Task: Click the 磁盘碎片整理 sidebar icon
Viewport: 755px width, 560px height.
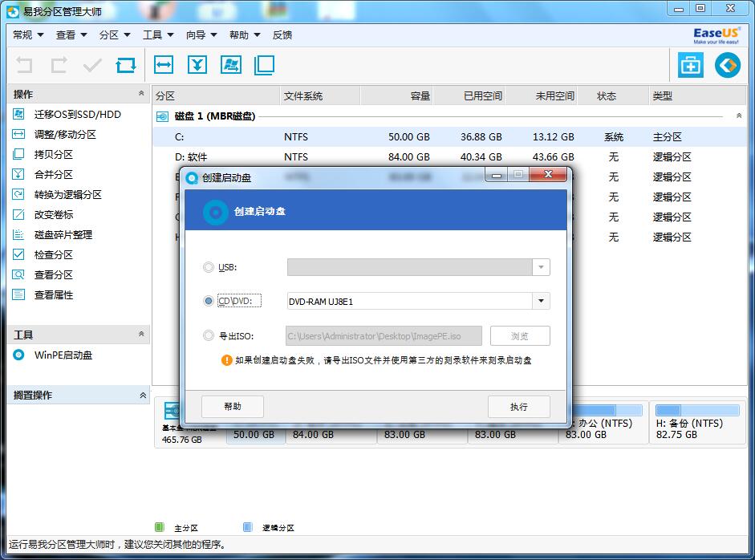Action: (x=18, y=234)
